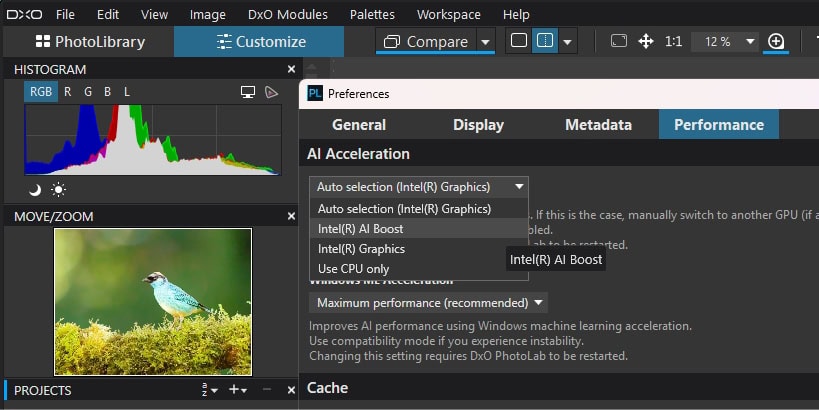Viewport: 819px width, 410px height.
Task: Open the Edit menu
Action: [x=108, y=14]
